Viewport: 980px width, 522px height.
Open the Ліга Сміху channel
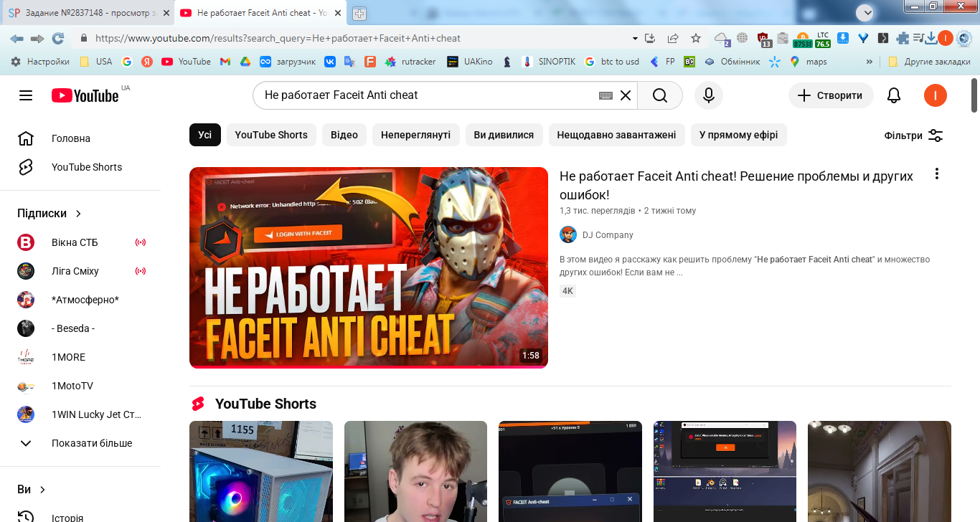coord(80,271)
